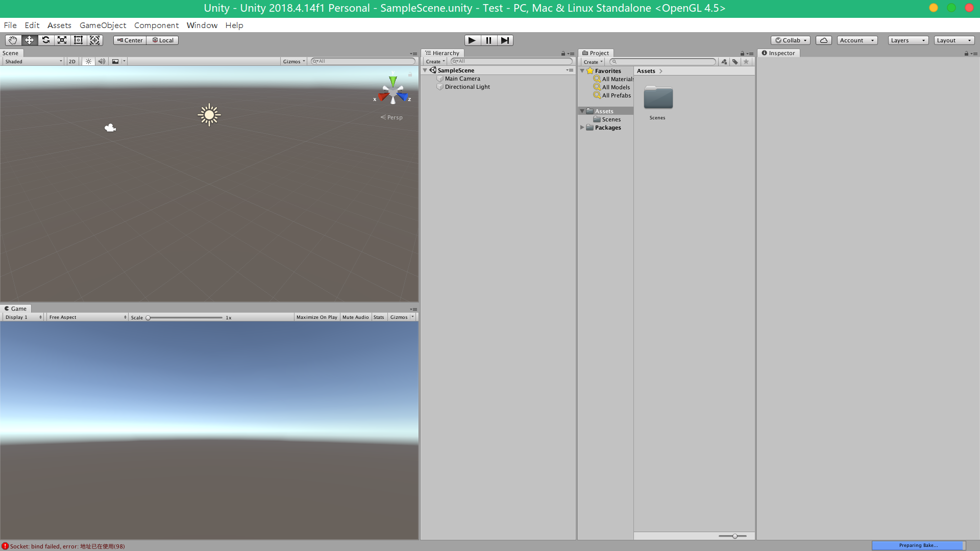
Task: Open the Shaded draw mode dropdown
Action: [32, 61]
